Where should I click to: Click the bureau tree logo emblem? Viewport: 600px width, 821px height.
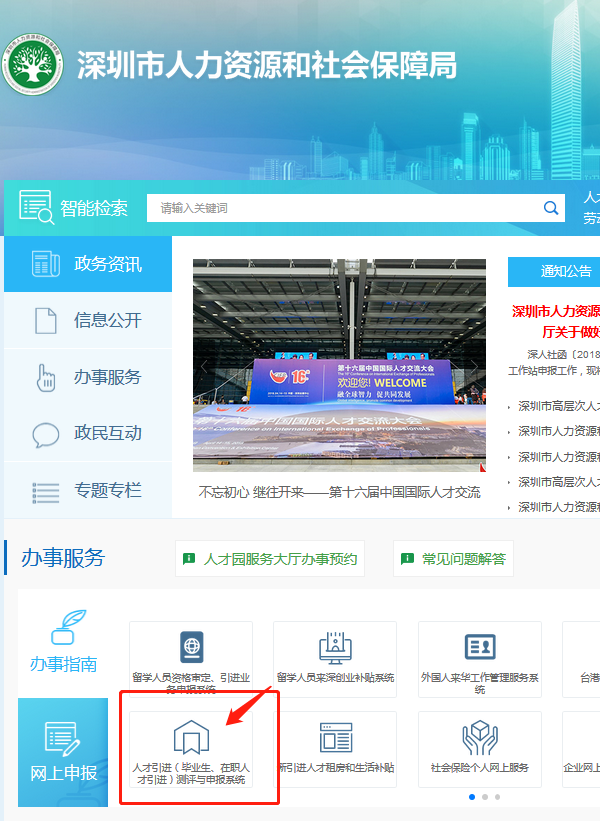tap(32, 64)
